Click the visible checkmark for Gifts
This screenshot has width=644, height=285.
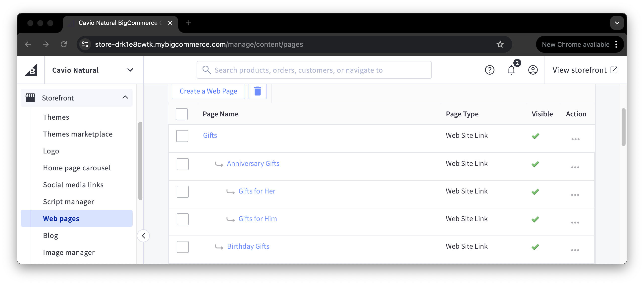535,136
